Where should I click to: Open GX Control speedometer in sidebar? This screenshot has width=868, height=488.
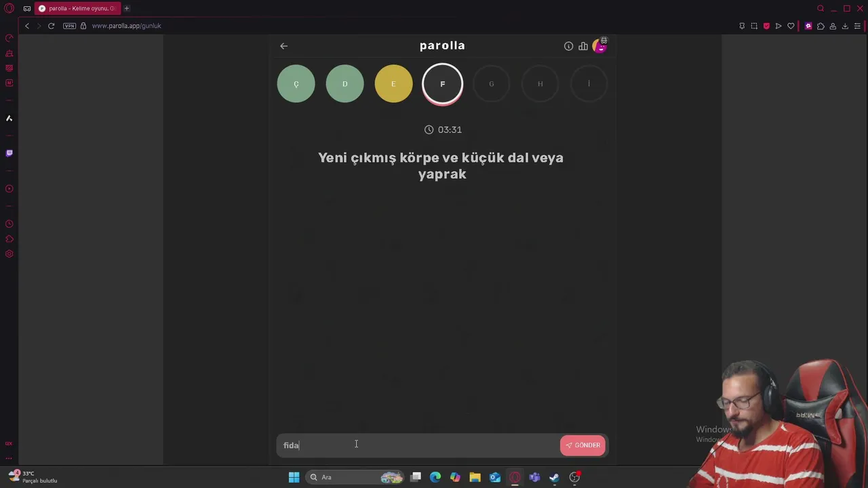9,38
